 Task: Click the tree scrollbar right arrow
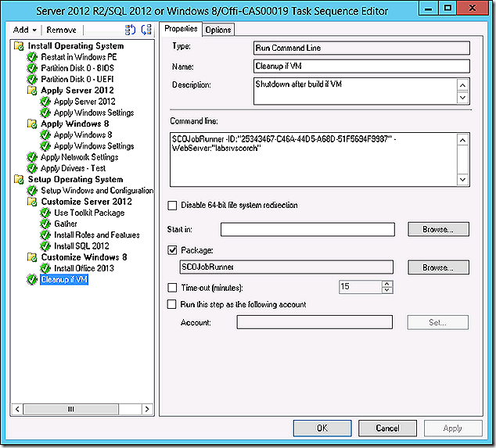(x=147, y=409)
